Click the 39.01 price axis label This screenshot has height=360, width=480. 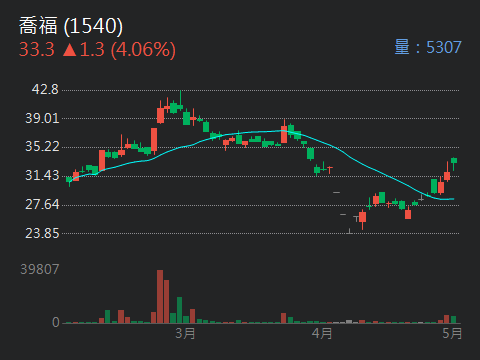point(42,118)
